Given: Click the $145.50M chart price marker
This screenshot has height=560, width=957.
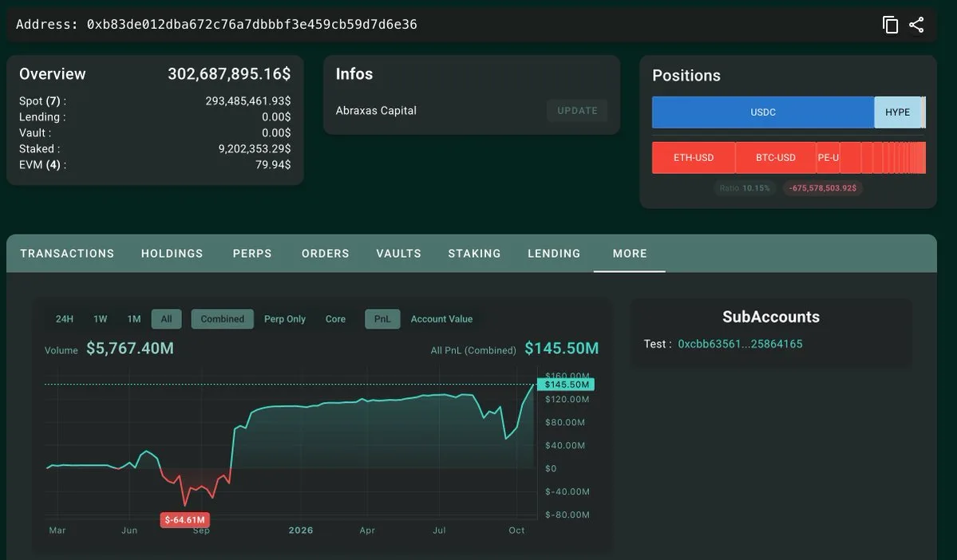Looking at the screenshot, I should coord(566,385).
